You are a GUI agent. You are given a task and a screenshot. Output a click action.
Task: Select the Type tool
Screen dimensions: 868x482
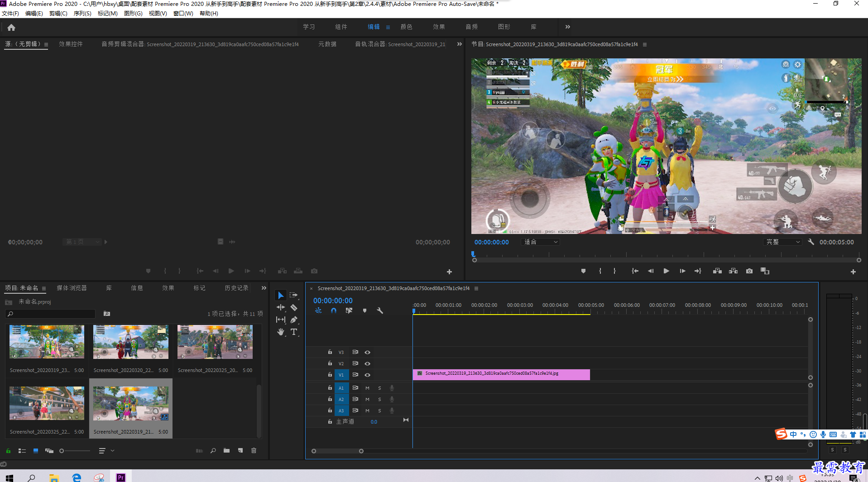[x=294, y=332]
